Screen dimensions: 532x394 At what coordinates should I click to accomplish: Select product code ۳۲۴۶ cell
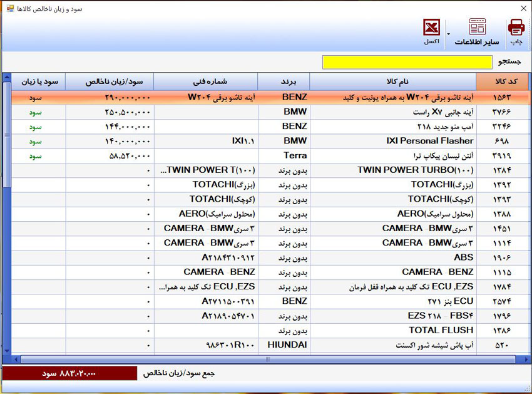coord(502,127)
